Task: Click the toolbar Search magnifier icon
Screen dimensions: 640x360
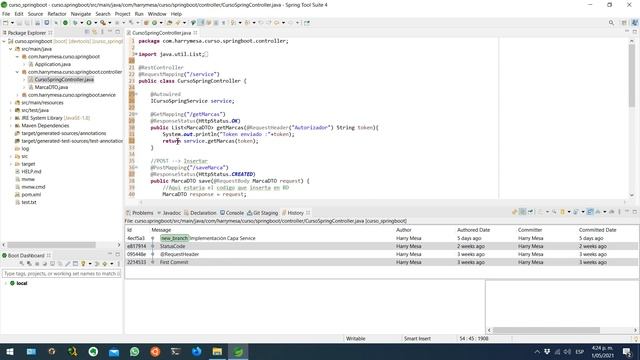Action: pos(611,23)
